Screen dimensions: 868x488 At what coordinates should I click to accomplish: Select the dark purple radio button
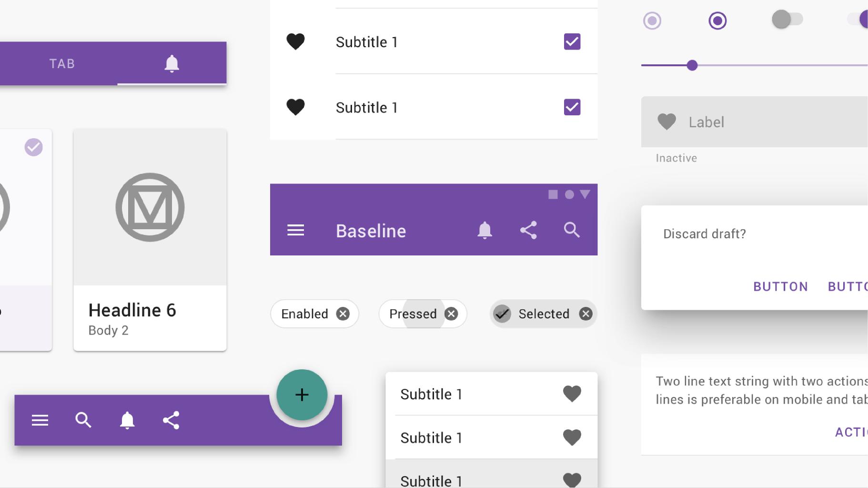pos(717,20)
